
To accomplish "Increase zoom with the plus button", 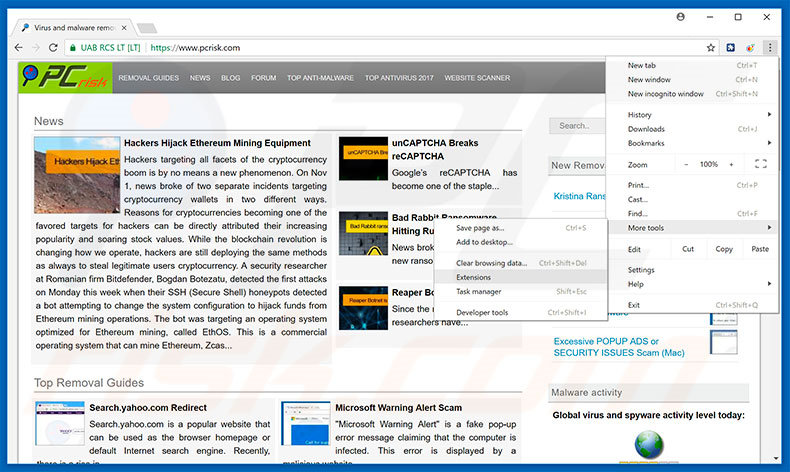I will (x=733, y=164).
